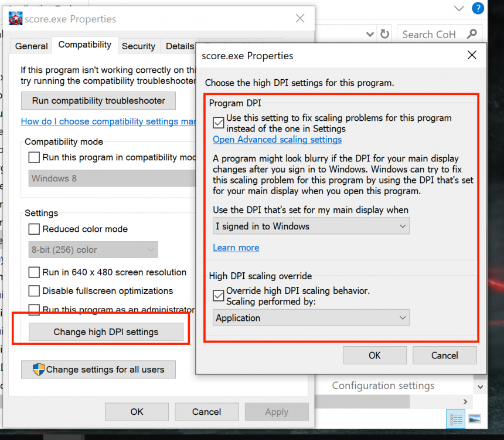
Task: Enable 'Reduced color mode' checkbox
Action: [x=34, y=229]
